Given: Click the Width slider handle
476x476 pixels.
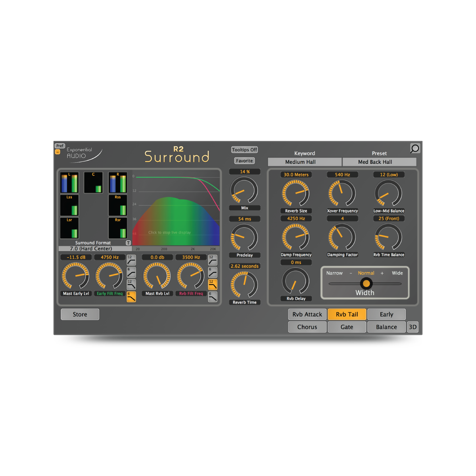Looking at the screenshot, I should [x=366, y=283].
